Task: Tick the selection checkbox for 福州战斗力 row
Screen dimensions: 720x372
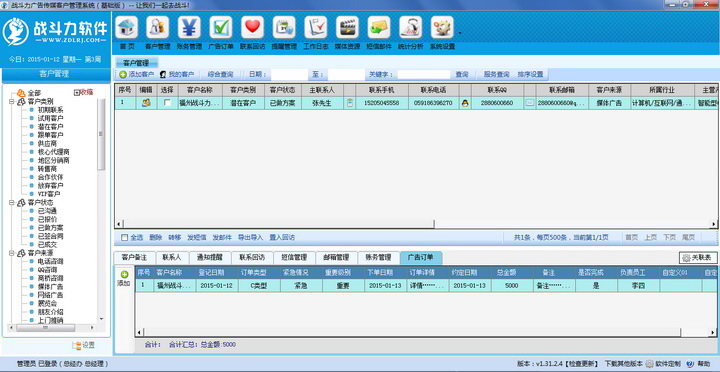Action: [x=167, y=103]
